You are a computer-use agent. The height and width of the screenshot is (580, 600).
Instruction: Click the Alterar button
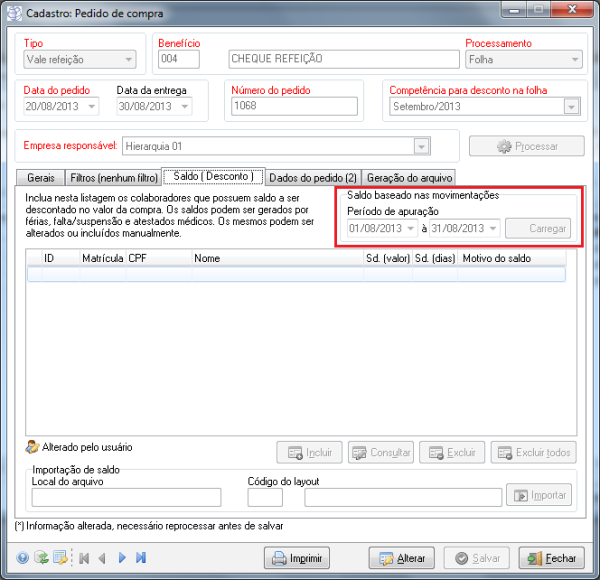(403, 558)
